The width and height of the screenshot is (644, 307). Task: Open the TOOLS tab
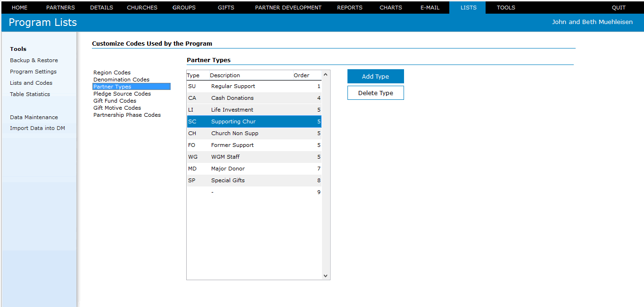(x=506, y=8)
